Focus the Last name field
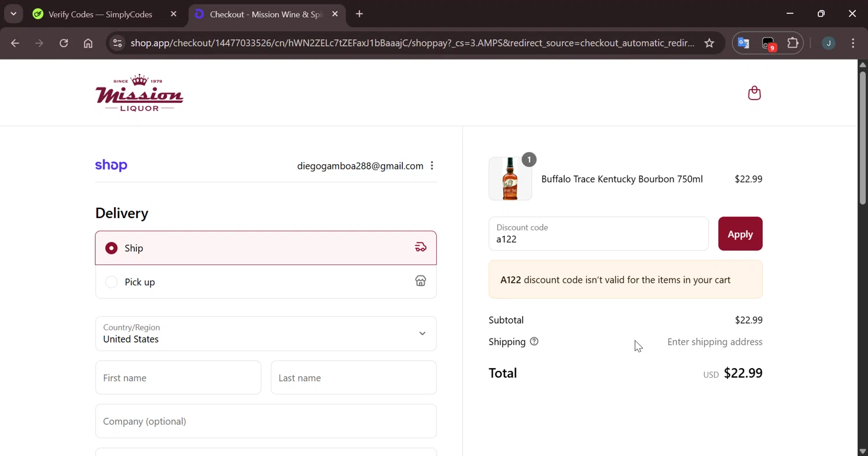The width and height of the screenshot is (868, 456). [x=354, y=378]
